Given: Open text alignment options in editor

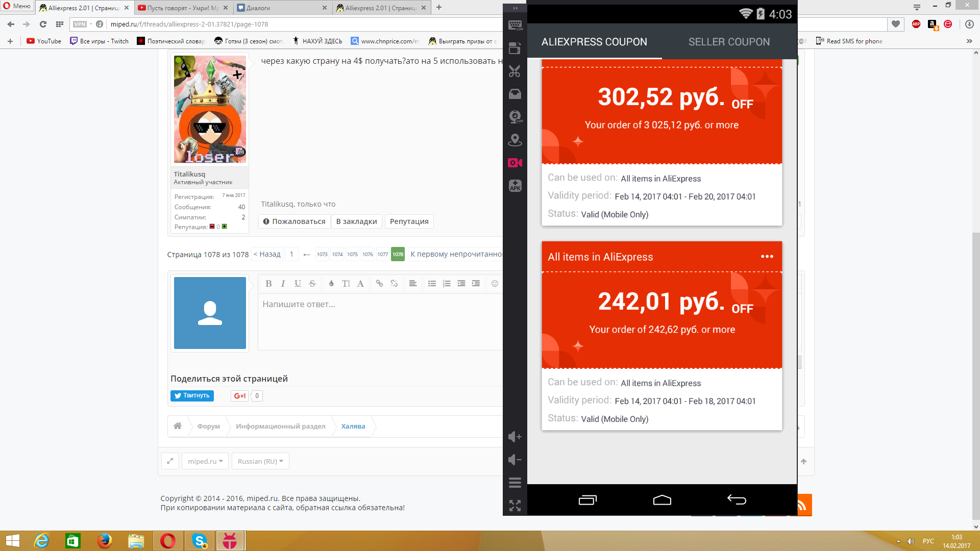Looking at the screenshot, I should 413,284.
